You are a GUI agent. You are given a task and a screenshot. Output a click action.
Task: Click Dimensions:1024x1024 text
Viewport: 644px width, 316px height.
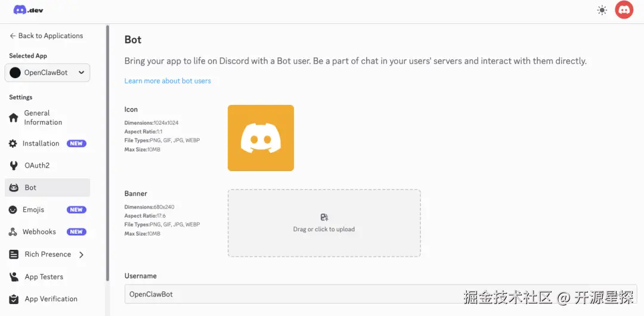point(151,122)
